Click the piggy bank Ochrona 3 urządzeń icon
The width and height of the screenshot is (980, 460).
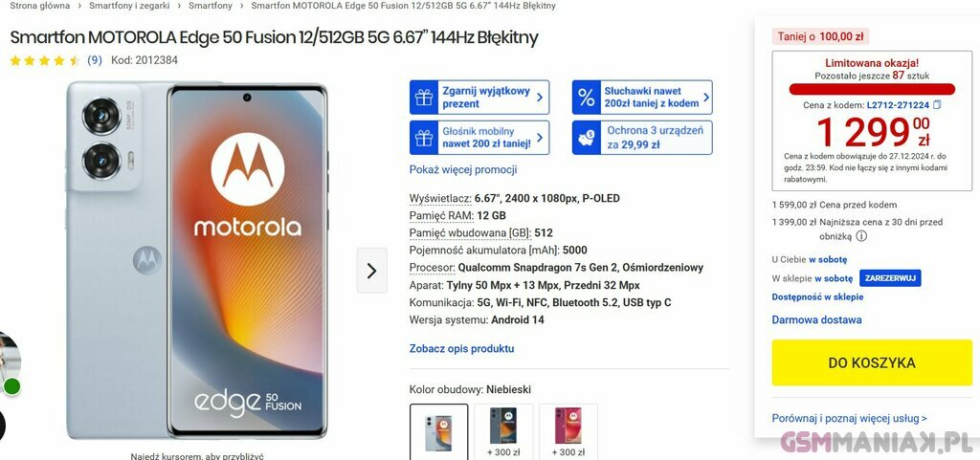587,138
